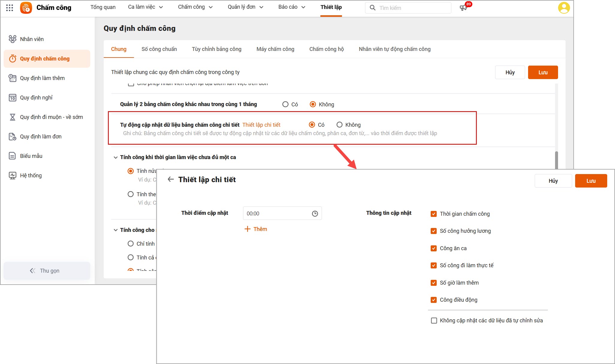This screenshot has height=364, width=615.
Task: Open the apps grid launcher icon
Action: (x=10, y=8)
